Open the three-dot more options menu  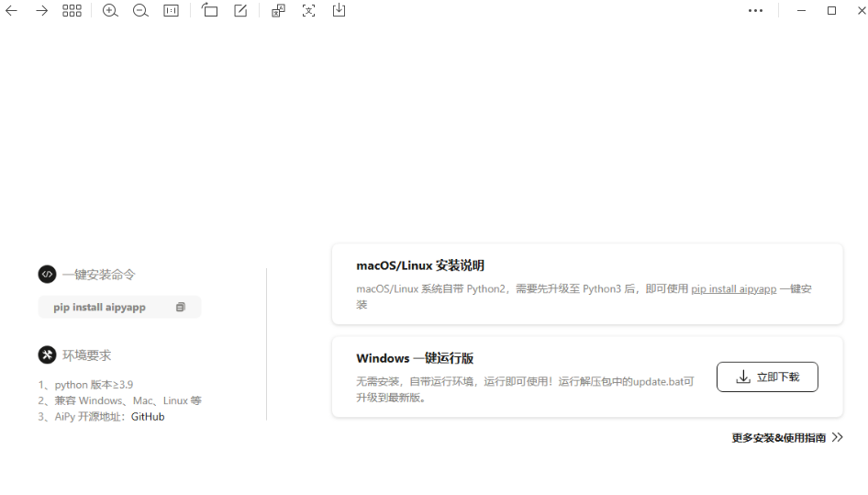pos(755,11)
